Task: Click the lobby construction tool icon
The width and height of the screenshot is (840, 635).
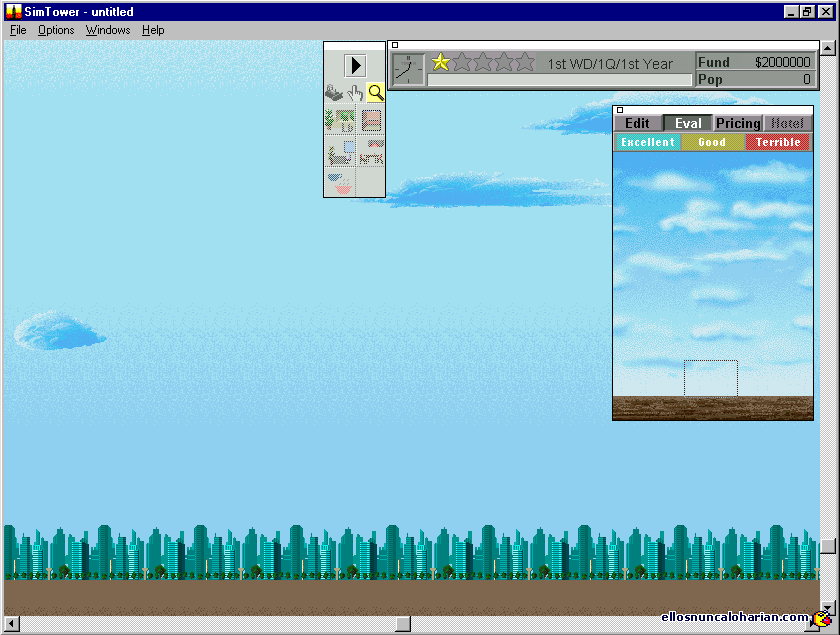Action: [340, 121]
